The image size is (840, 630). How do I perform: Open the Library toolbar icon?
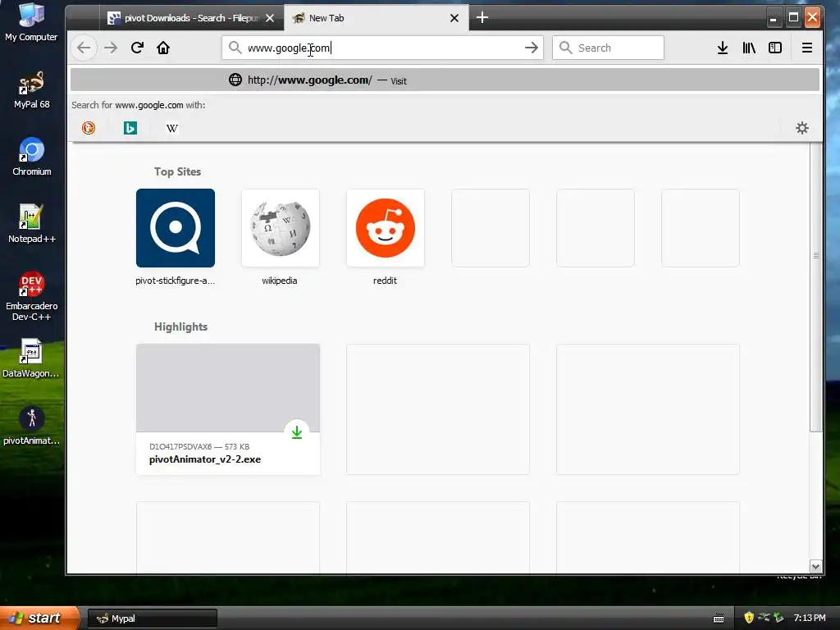coord(749,48)
